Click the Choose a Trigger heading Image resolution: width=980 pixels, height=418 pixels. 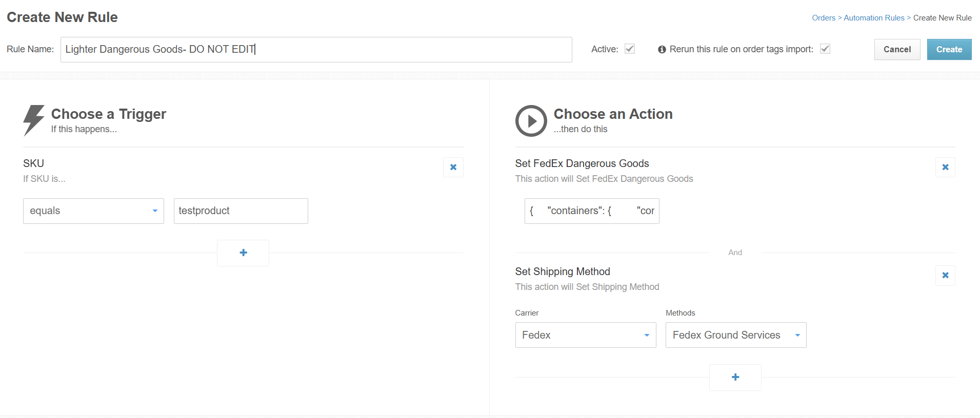[109, 114]
